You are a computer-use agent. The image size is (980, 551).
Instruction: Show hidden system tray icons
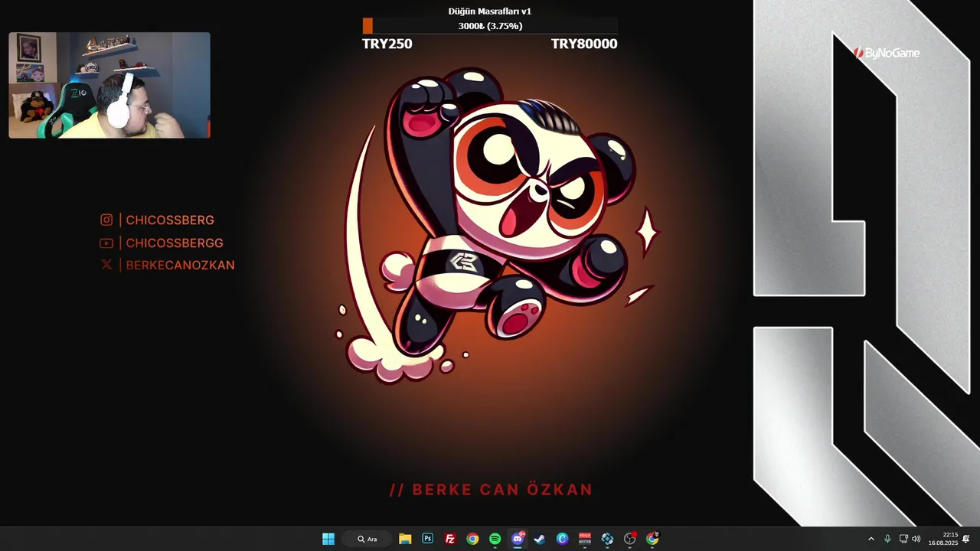click(x=871, y=539)
